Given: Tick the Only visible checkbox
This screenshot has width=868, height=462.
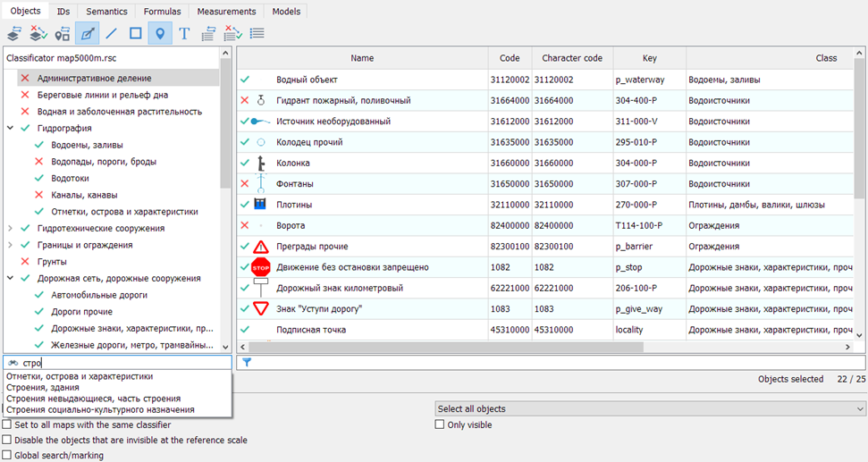Looking at the screenshot, I should pos(440,425).
